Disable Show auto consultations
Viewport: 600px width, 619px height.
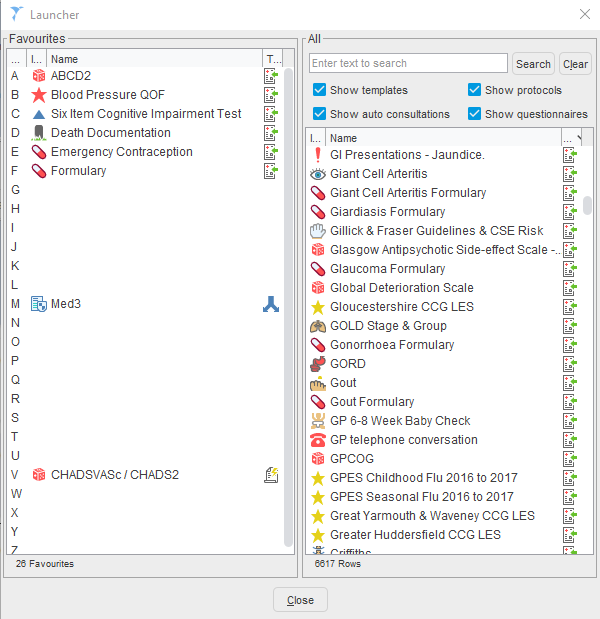pos(320,114)
